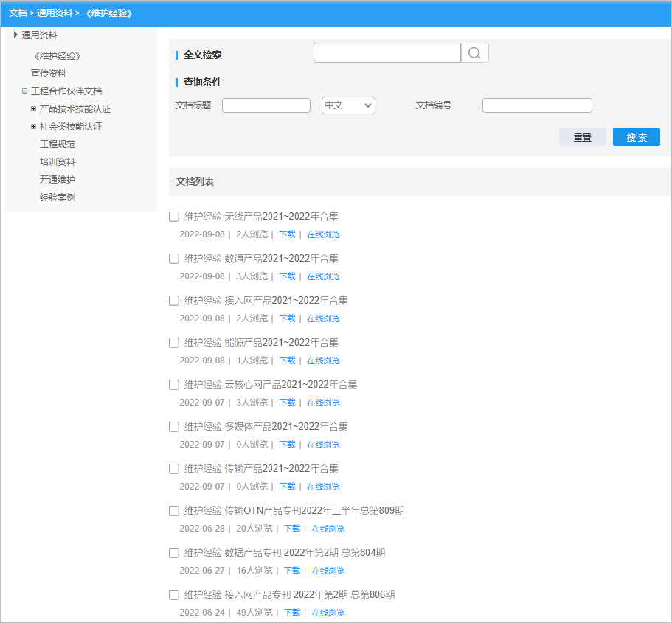Browse 接入网产品2021~2022年合集 online
Viewport: 672px width, 623px height.
pos(323,319)
